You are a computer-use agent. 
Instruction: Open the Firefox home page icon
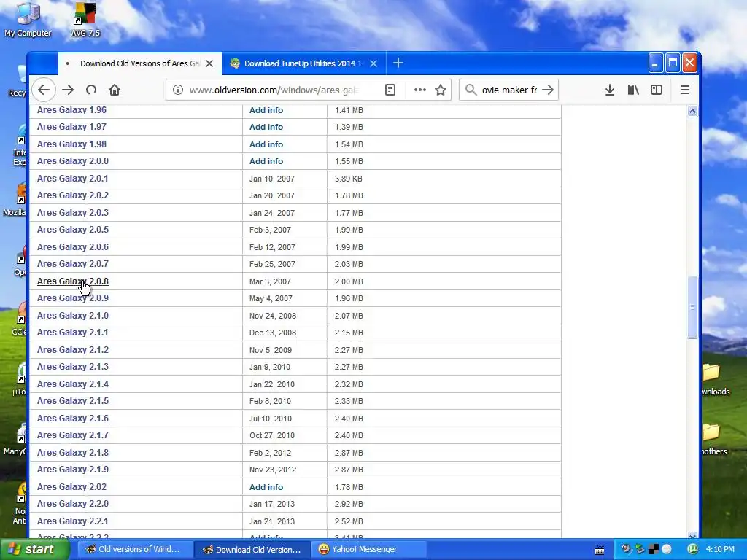115,90
